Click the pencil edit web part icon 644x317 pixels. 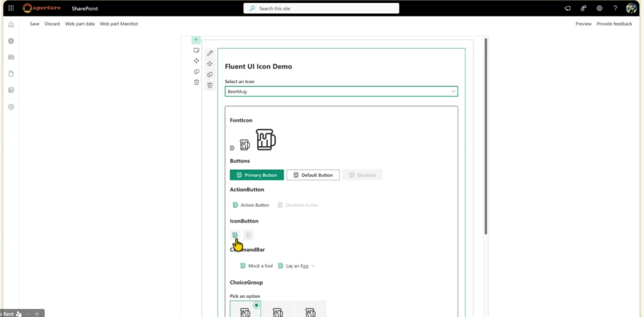[210, 53]
